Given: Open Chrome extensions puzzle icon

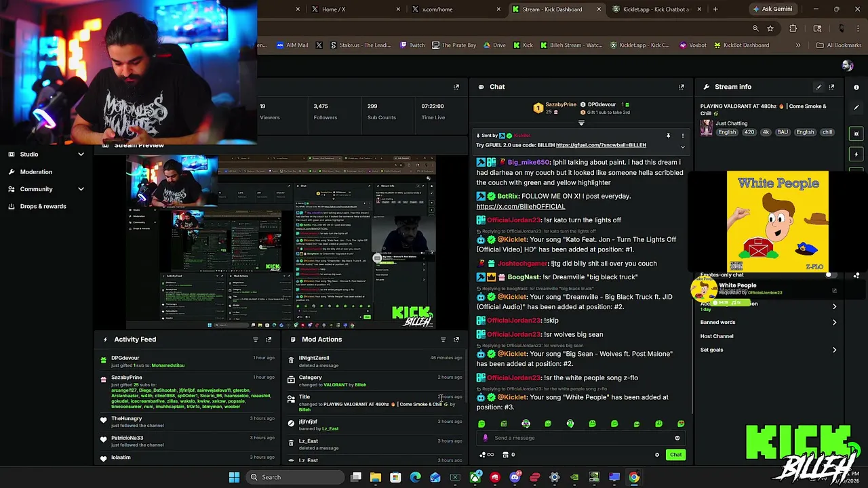Looking at the screenshot, I should [793, 28].
